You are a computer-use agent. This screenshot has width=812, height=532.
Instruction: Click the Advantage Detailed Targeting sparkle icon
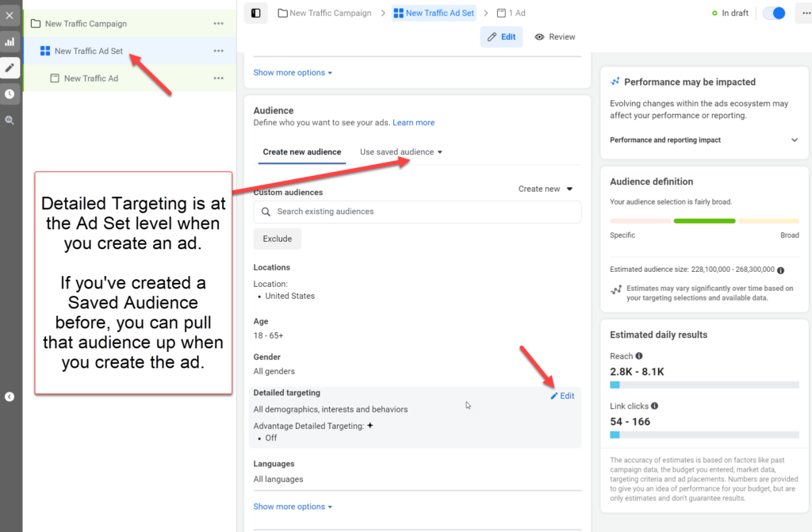pyautogui.click(x=370, y=425)
